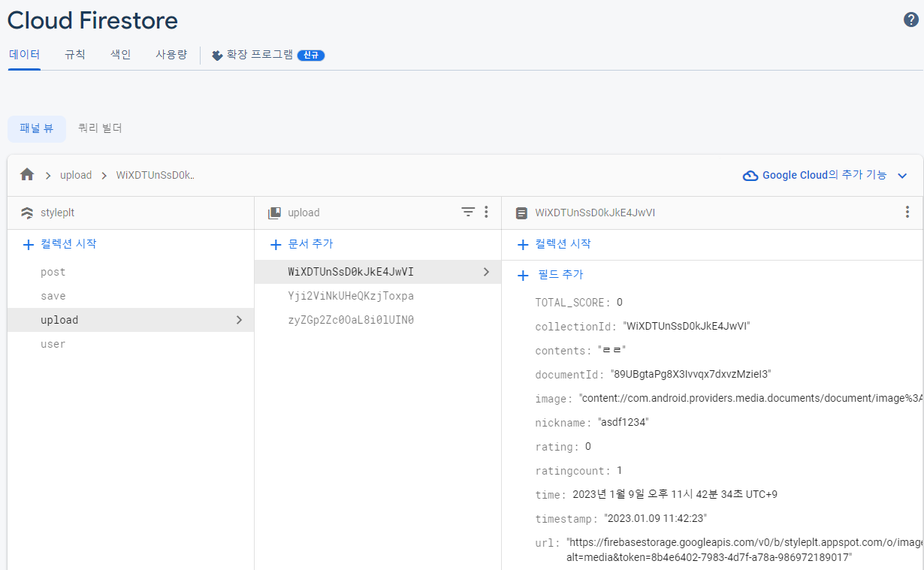Image resolution: width=924 pixels, height=570 pixels.
Task: Click the Cloud Firestore page title
Action: coord(93,20)
